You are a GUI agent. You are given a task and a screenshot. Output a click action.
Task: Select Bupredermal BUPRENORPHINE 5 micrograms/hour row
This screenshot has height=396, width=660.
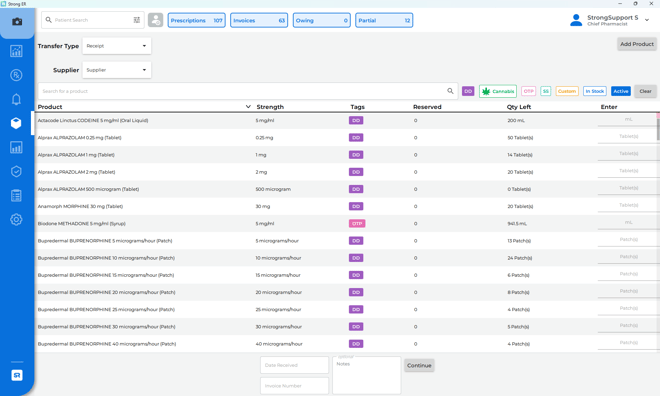point(347,241)
